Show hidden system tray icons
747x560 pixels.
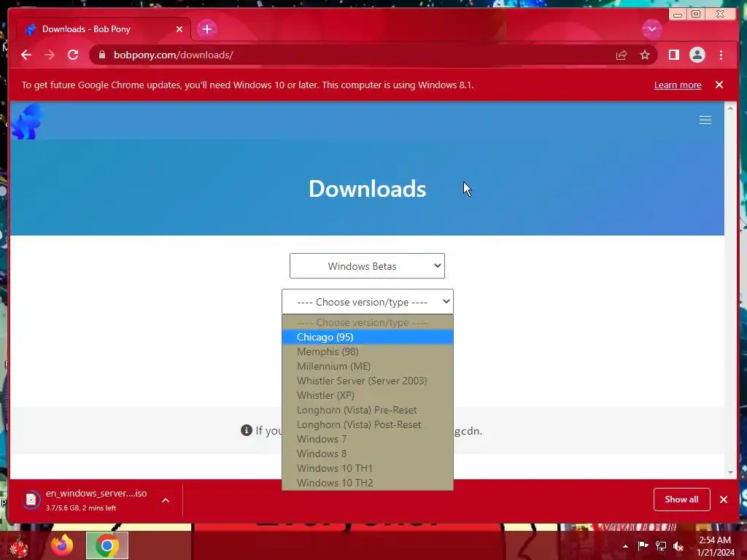625,546
